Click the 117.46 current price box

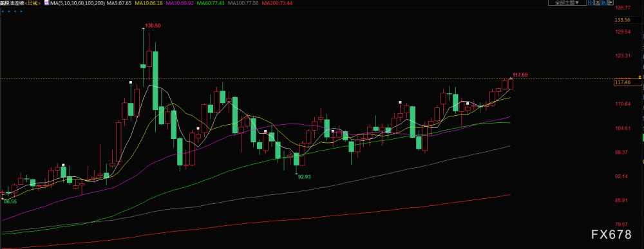pos(627,83)
